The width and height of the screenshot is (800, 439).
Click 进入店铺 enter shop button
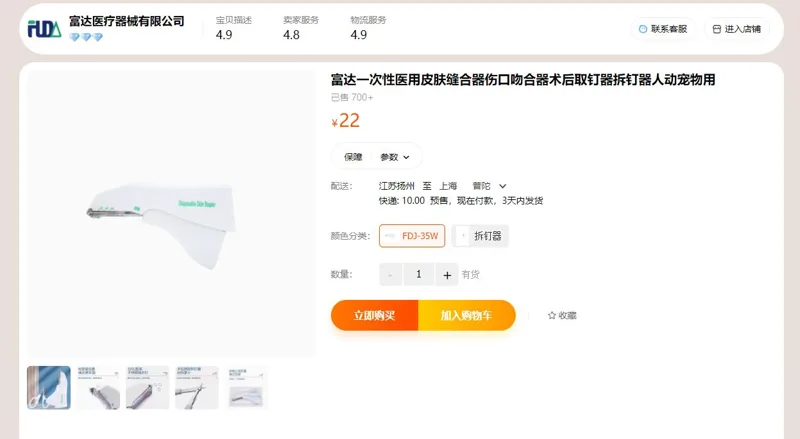click(x=737, y=29)
